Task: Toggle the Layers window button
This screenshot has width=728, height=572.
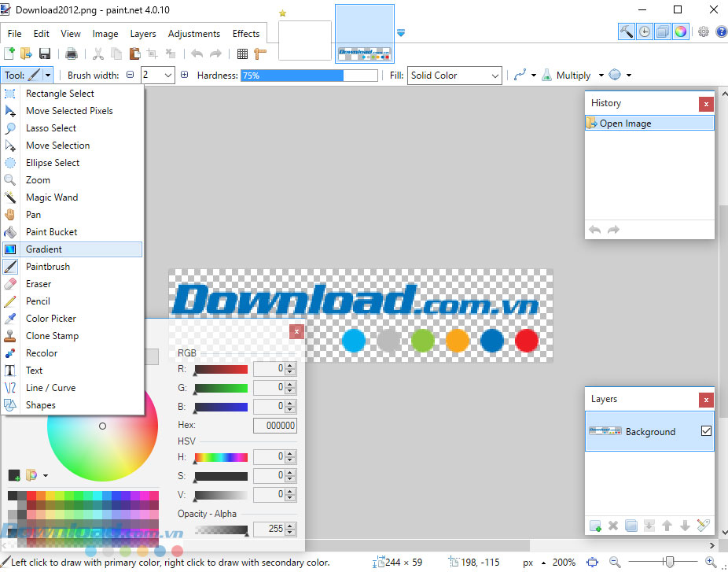Action: (663, 31)
